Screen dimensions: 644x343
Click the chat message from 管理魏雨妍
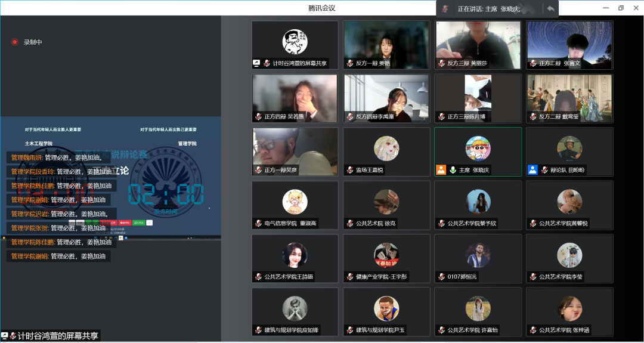[x=58, y=157]
